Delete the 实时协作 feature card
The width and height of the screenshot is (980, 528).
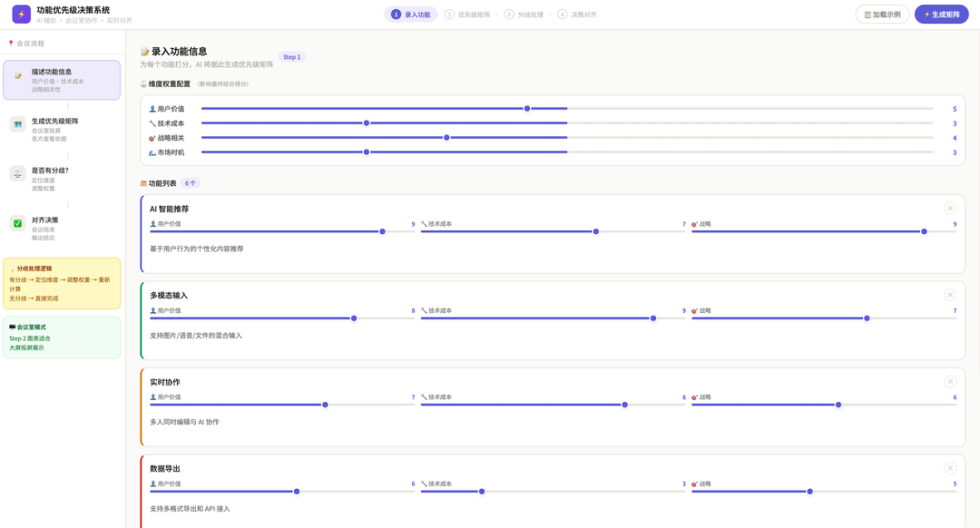(950, 381)
